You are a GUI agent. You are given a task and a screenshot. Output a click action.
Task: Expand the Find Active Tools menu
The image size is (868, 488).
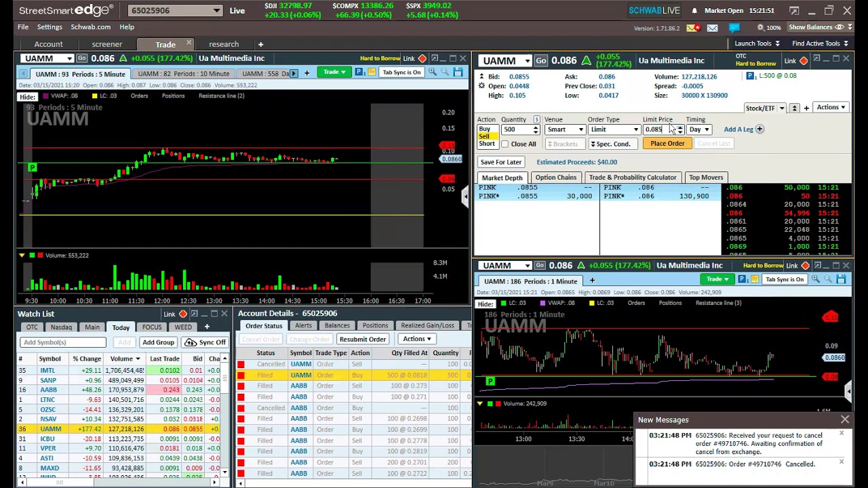[820, 43]
